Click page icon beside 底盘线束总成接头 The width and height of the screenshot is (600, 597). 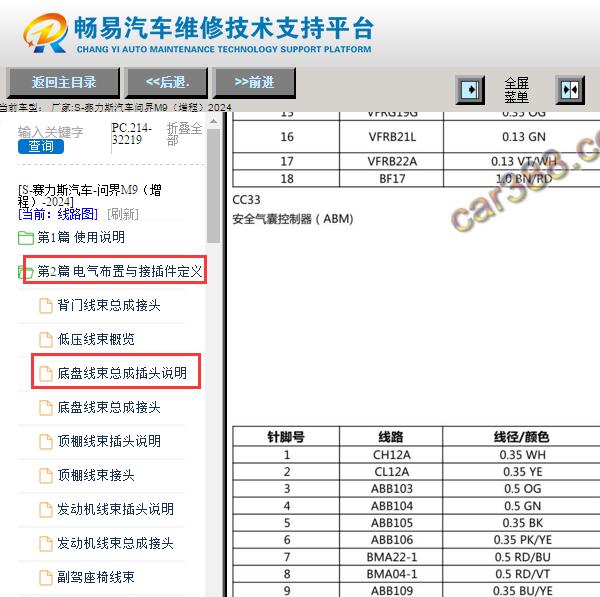(46, 408)
